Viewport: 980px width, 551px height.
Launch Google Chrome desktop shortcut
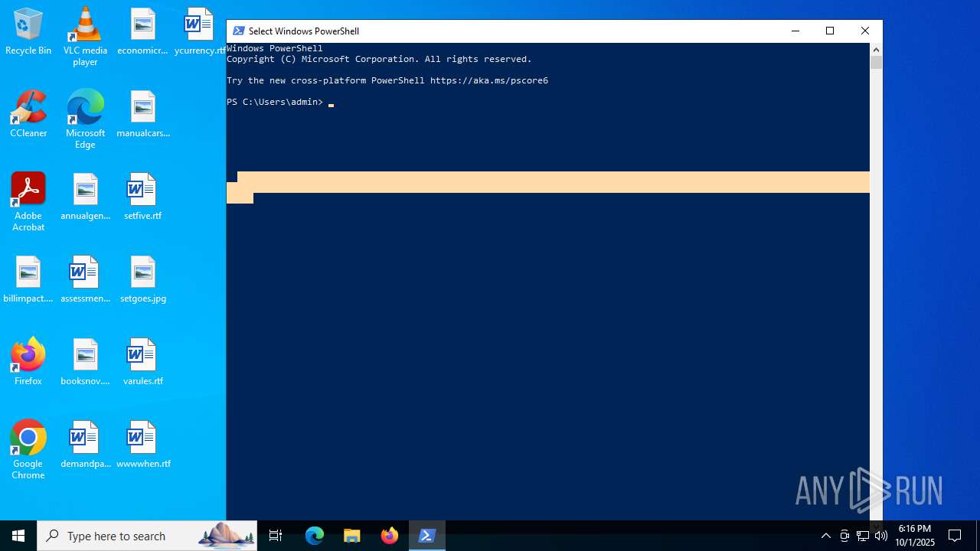pyautogui.click(x=28, y=450)
